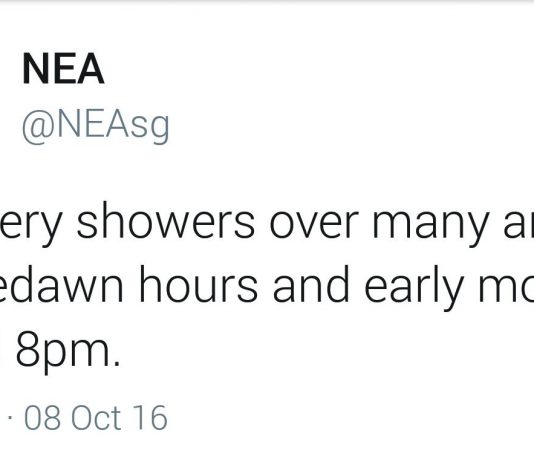The height and width of the screenshot is (462, 534).
Task: Select the word "and" in second line
Action: pos(311,284)
